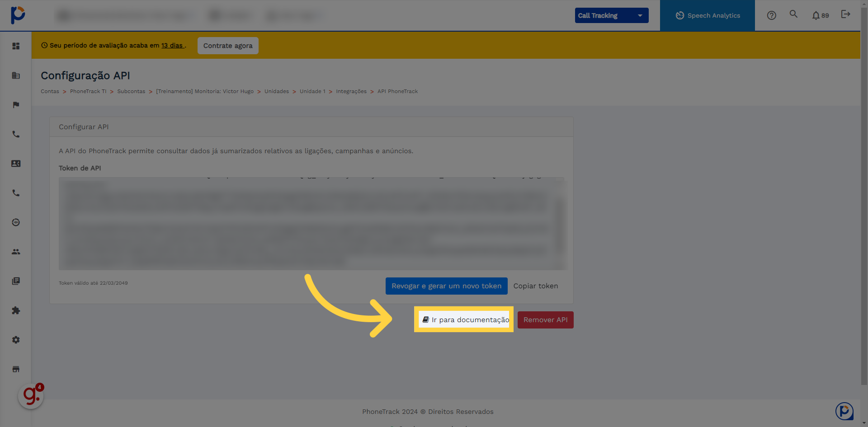Viewport: 868px width, 427px height.
Task: Click the token box inner scrollbar
Action: pos(561,226)
